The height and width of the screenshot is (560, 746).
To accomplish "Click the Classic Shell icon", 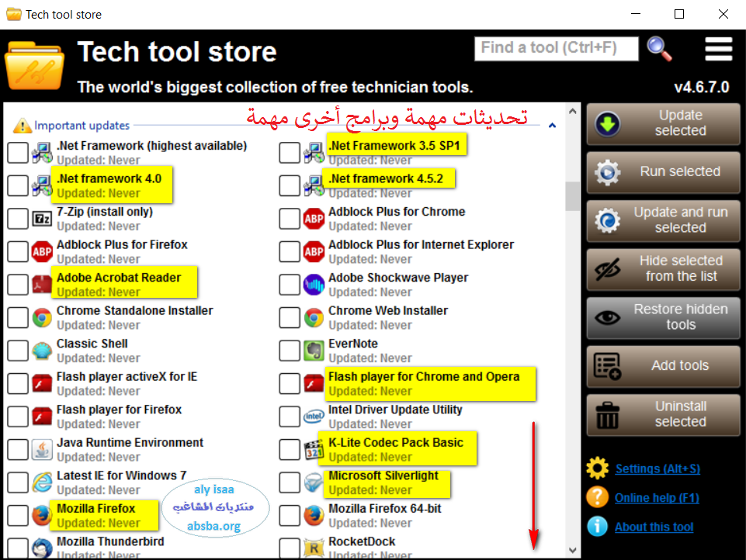I will (42, 351).
